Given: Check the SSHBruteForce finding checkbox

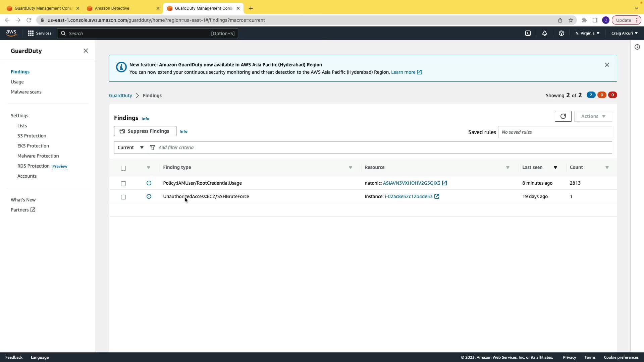Looking at the screenshot, I should (x=123, y=197).
